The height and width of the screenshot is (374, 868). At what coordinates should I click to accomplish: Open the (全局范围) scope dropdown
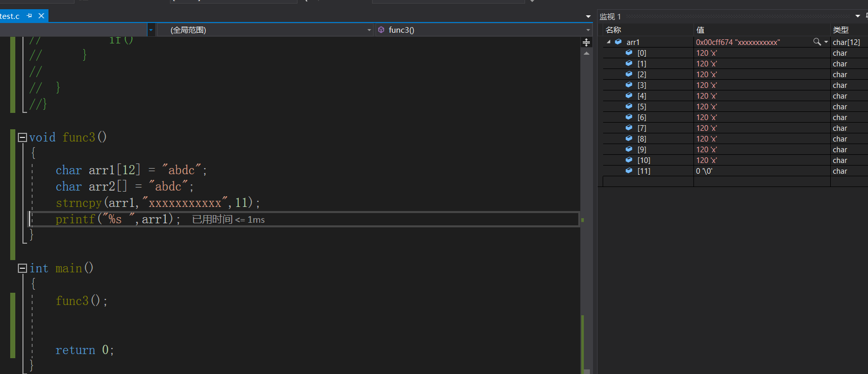tap(265, 30)
